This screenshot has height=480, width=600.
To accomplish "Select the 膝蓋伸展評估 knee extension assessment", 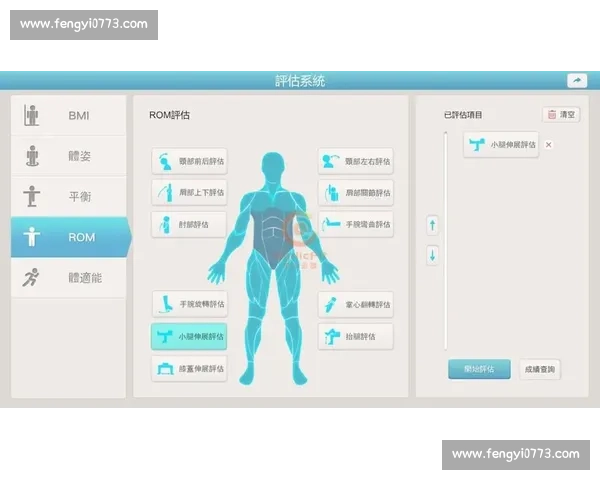I will (189, 369).
